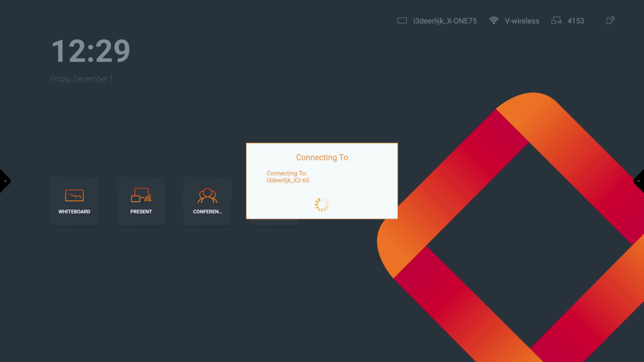The height and width of the screenshot is (362, 644).
Task: Click the 12:29 clock display
Action: 90,51
